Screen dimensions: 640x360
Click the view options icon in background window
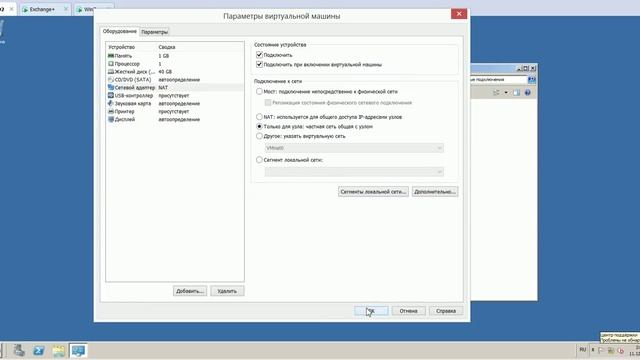point(496,93)
